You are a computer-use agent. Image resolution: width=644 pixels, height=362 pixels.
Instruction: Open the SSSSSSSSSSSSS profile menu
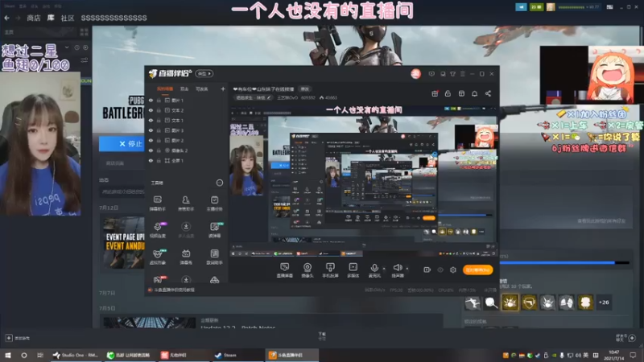click(x=114, y=18)
